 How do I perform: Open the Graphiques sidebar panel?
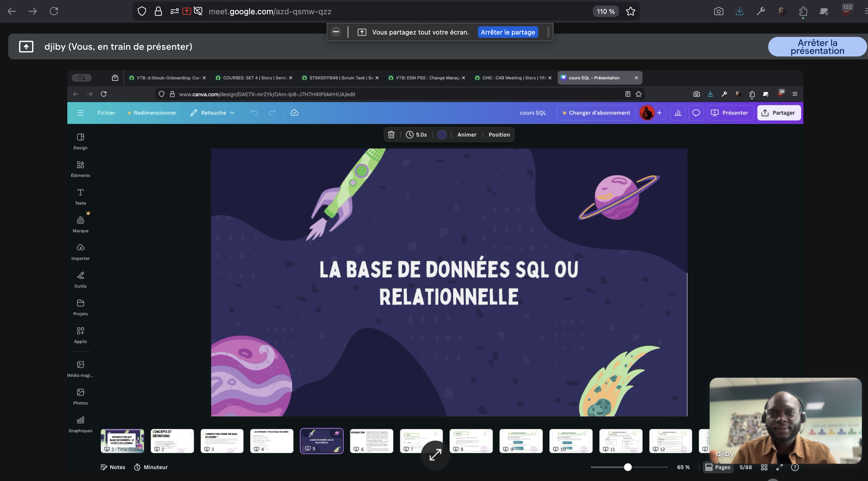click(80, 424)
